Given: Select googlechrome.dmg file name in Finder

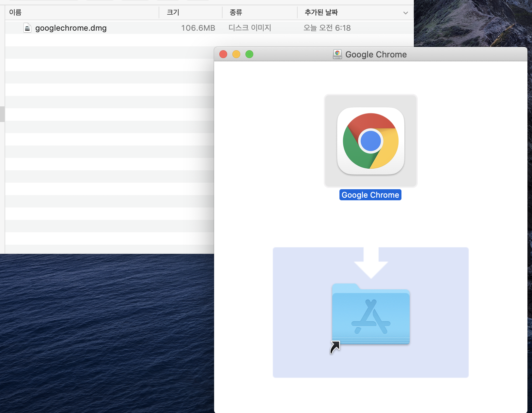Looking at the screenshot, I should (71, 28).
